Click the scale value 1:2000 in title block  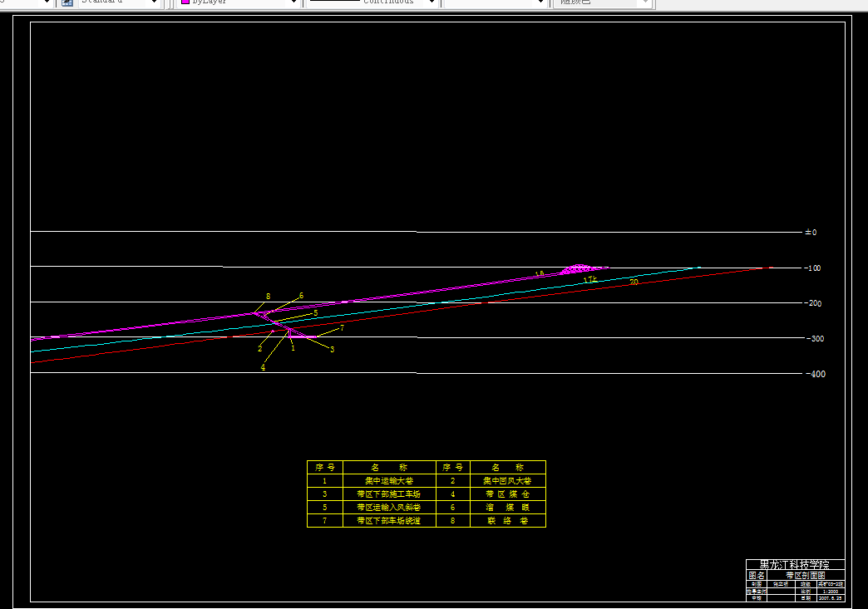point(831,592)
